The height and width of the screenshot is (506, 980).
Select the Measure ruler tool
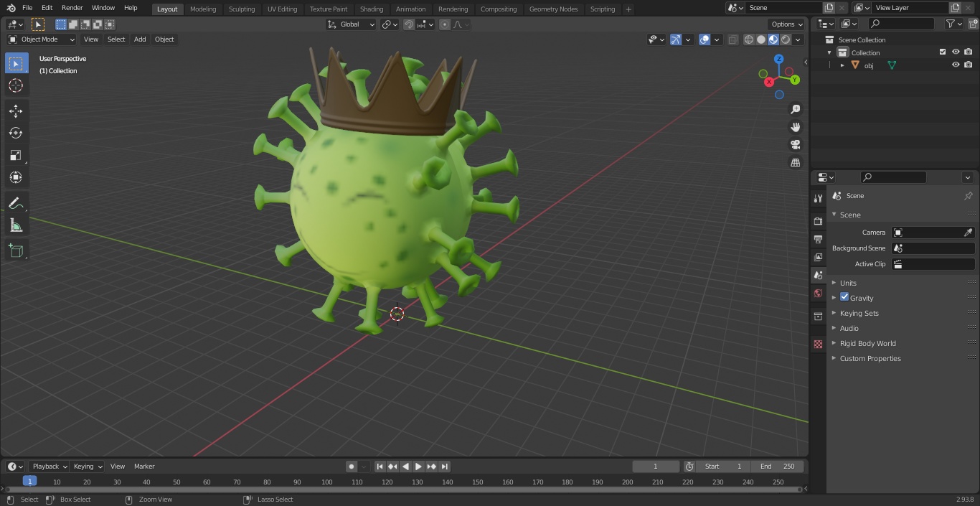pos(17,225)
